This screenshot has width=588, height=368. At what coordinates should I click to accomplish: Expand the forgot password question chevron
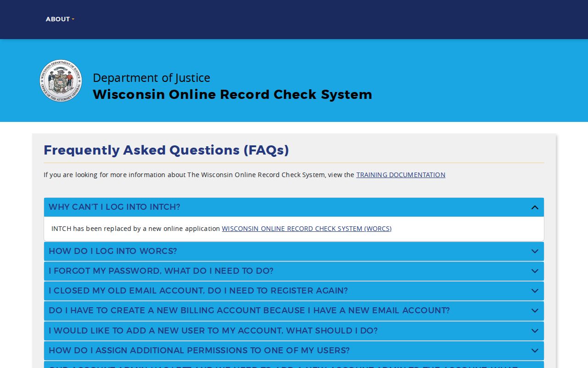(535, 271)
